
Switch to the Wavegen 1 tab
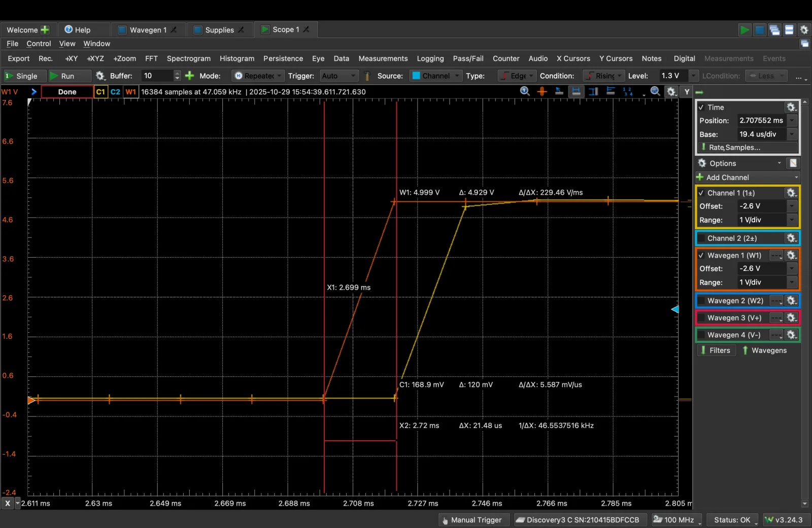pos(148,30)
